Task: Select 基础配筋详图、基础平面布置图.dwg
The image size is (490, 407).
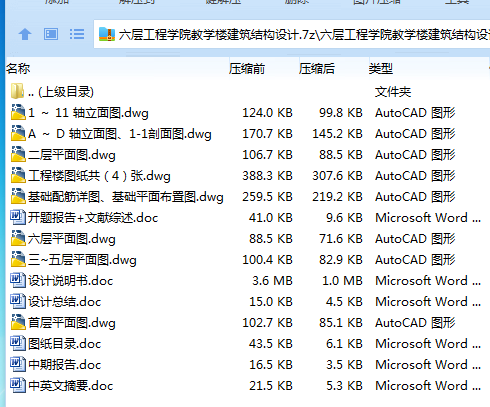Action: tap(126, 197)
